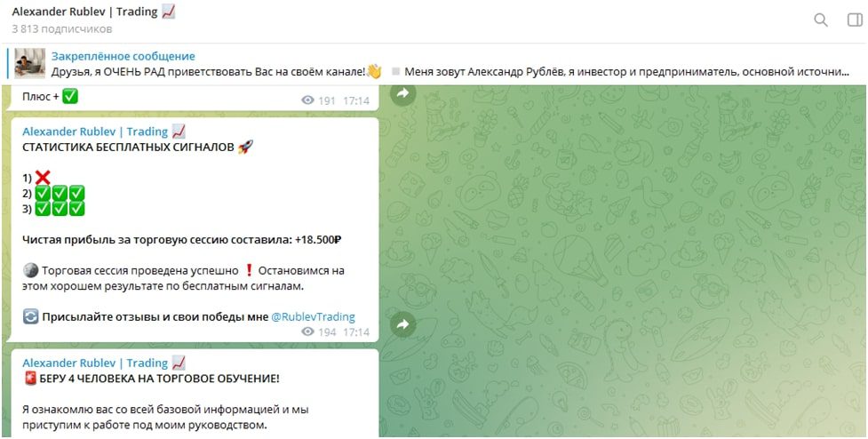Toggle the right sidebar panel icon
Screen dimensions: 868x439
tap(855, 20)
